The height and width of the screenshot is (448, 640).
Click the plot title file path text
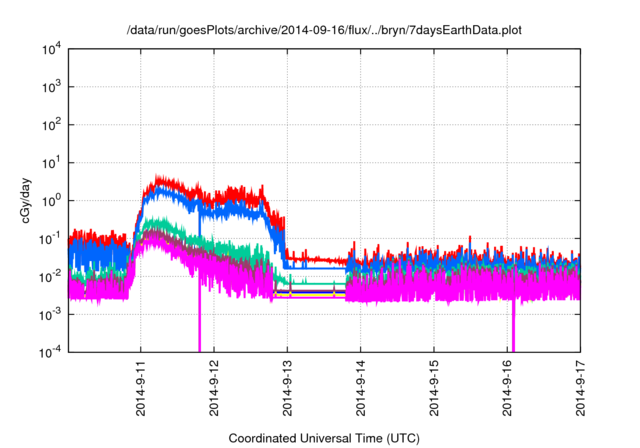click(324, 31)
